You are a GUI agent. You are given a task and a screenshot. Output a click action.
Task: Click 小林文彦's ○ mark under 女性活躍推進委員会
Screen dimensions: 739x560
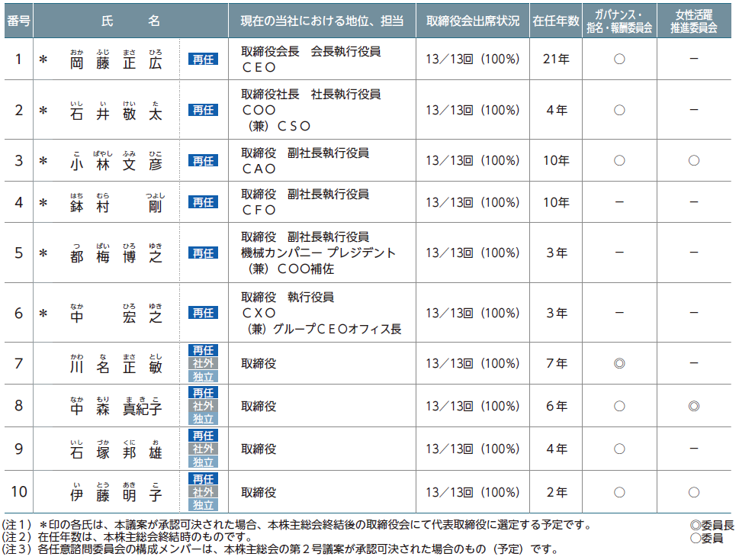pyautogui.click(x=693, y=161)
